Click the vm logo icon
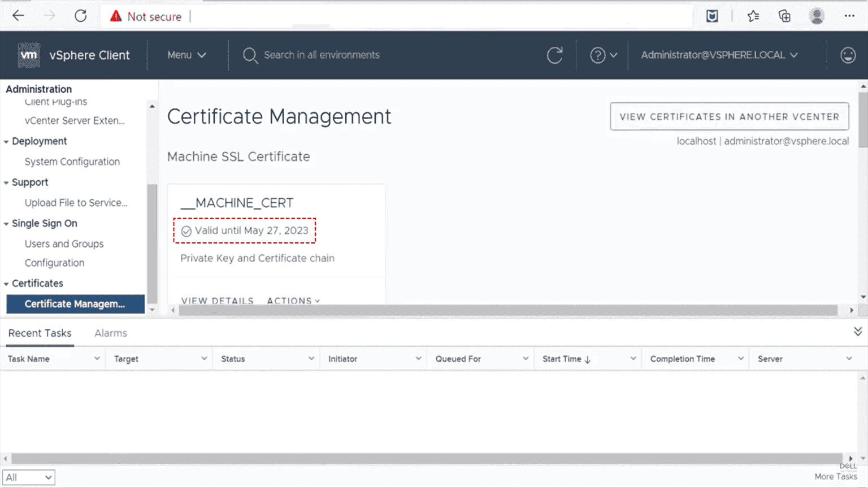 pyautogui.click(x=29, y=55)
